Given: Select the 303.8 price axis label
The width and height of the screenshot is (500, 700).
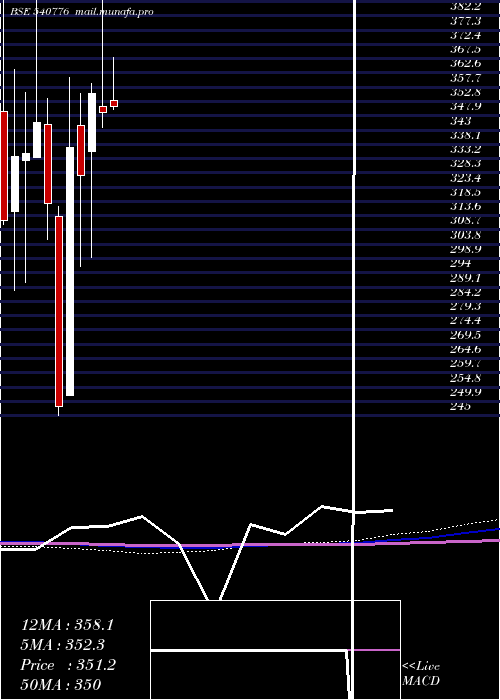Looking at the screenshot, I should tap(465, 235).
